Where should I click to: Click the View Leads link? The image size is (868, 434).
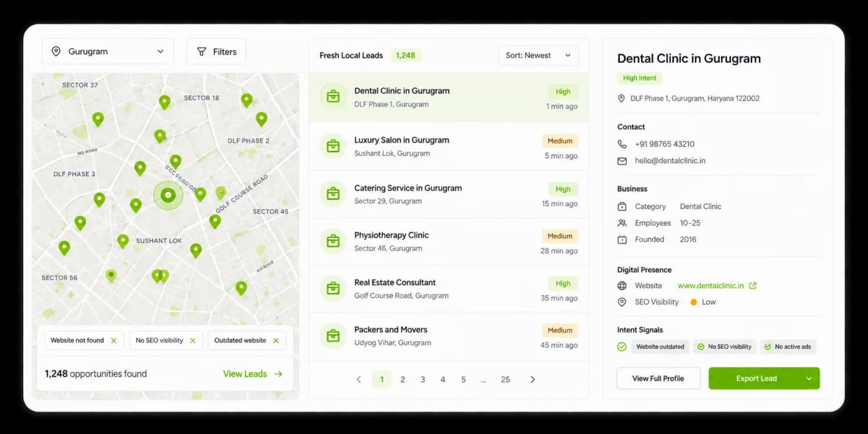coord(245,374)
